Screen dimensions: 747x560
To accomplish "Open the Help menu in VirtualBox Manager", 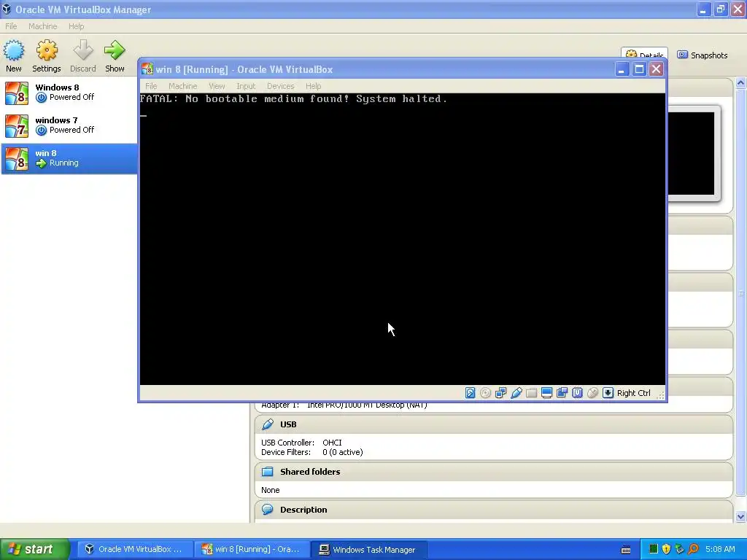I will point(76,26).
